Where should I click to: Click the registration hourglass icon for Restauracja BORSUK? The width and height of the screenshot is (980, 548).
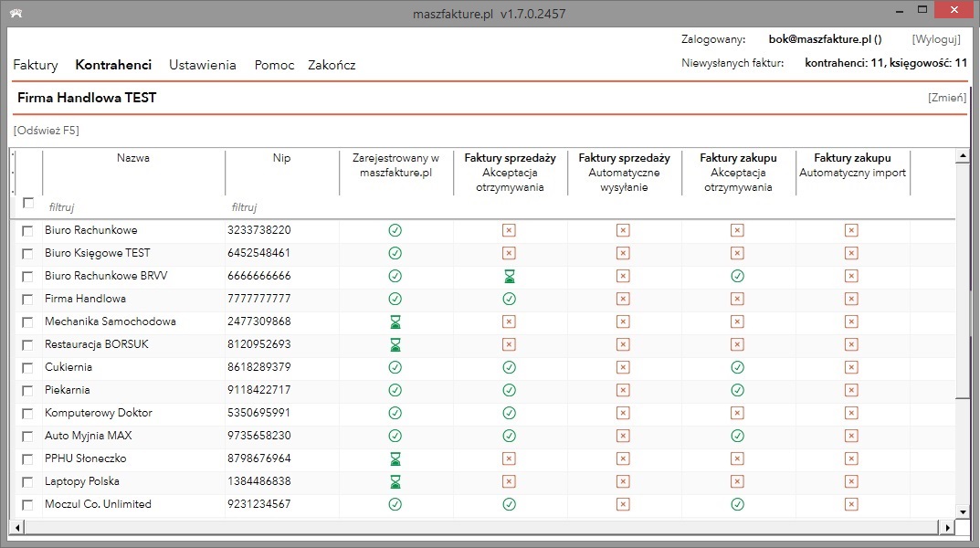[x=395, y=345]
